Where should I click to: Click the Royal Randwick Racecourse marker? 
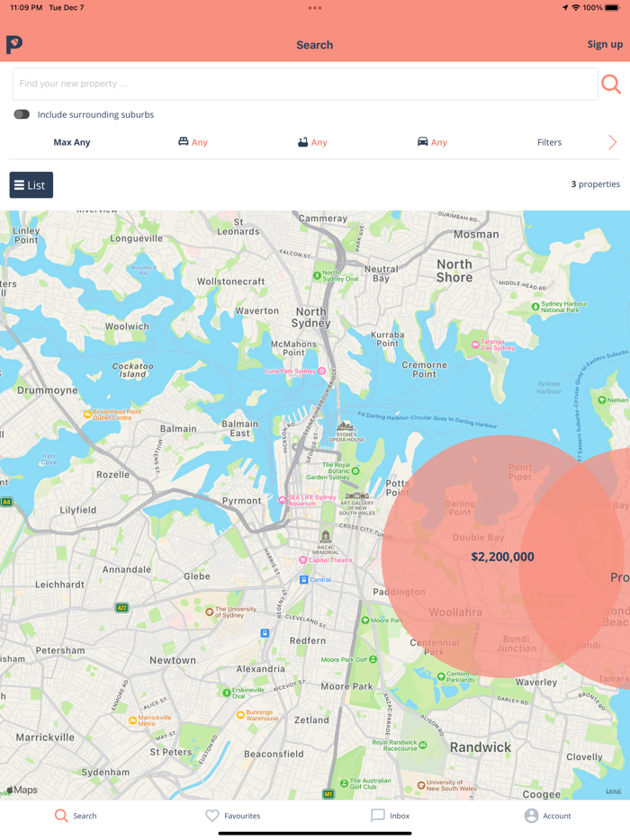point(422,745)
